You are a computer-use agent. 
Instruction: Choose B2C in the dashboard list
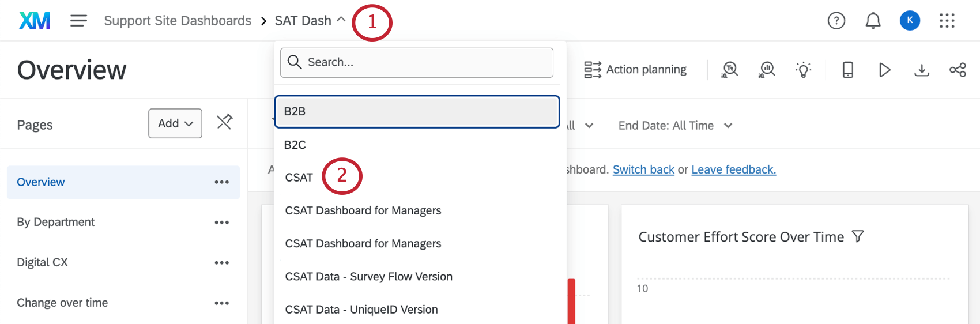(x=295, y=145)
